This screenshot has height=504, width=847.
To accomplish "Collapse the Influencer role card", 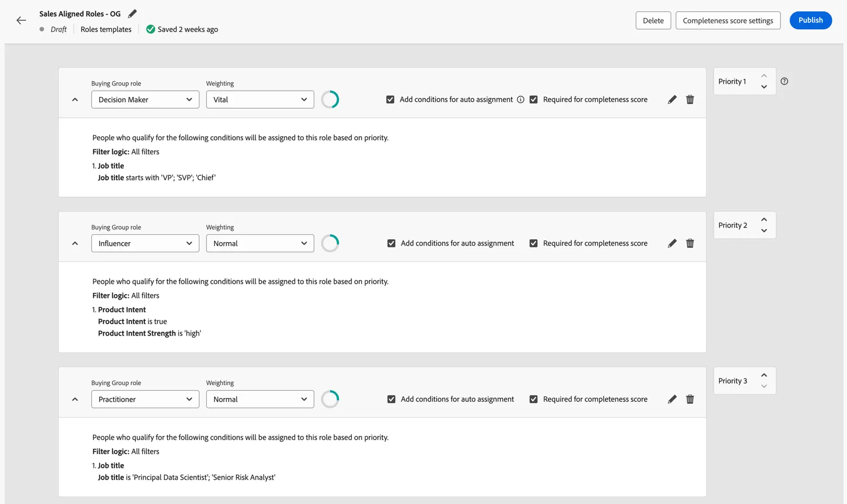I will point(75,243).
